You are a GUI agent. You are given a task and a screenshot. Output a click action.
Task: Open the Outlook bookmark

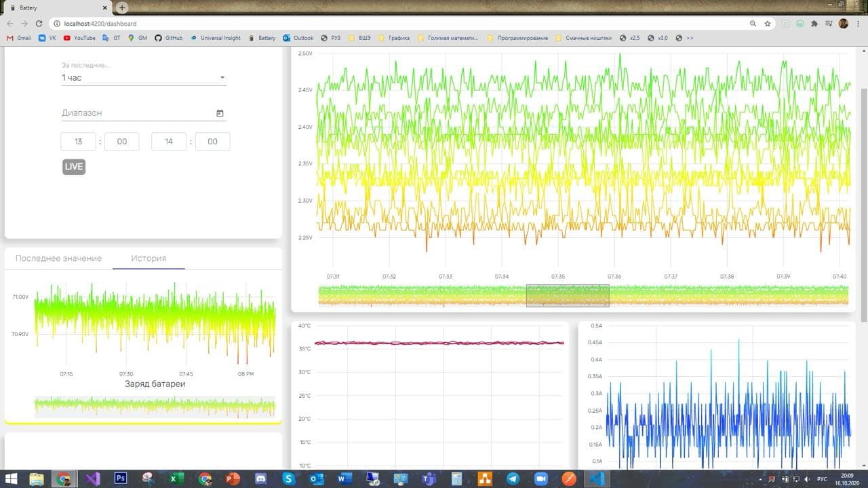(298, 38)
